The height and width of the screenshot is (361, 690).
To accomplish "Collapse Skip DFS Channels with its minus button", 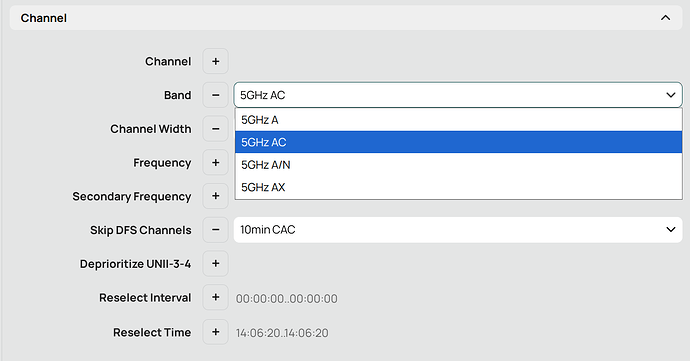I will coord(216,230).
